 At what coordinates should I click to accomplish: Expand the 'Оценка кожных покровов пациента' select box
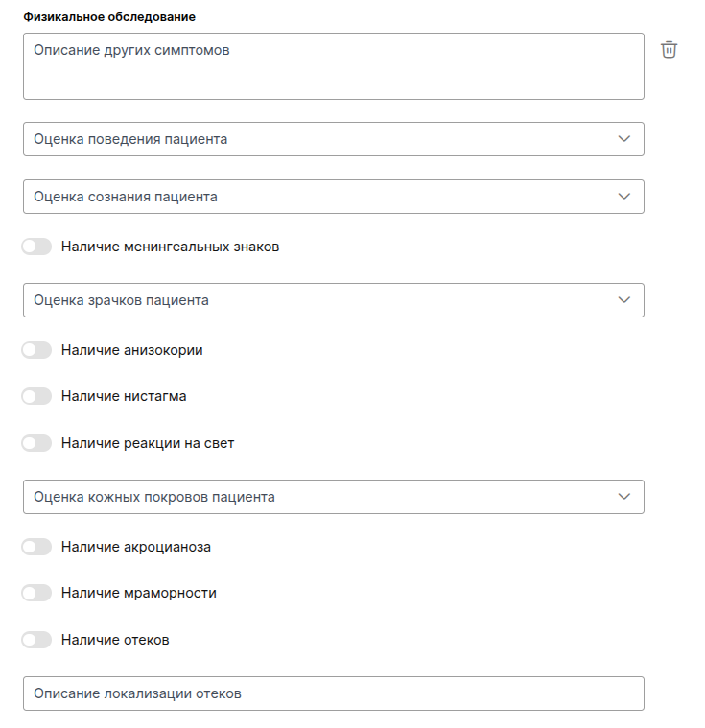317,497
